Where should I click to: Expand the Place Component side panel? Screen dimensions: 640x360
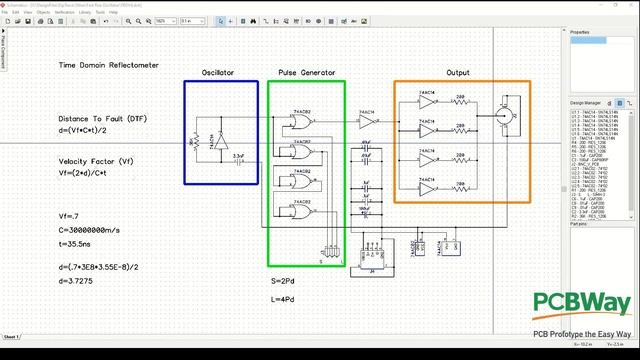[x=3, y=49]
